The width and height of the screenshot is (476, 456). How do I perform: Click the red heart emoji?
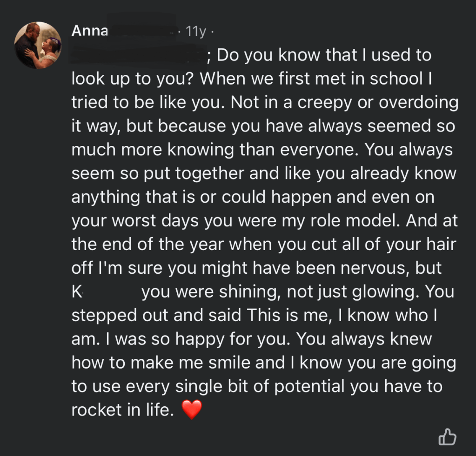tap(192, 410)
